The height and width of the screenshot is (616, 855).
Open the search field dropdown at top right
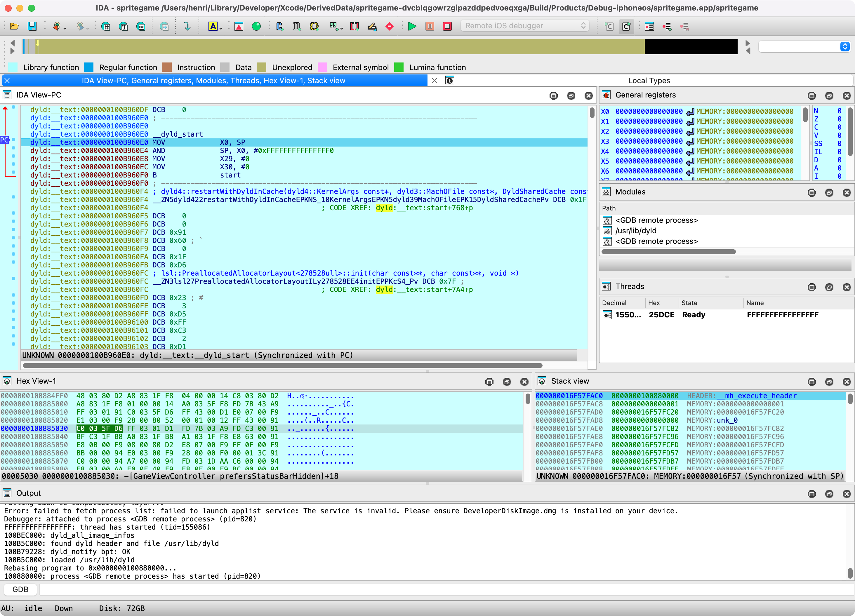(x=845, y=46)
